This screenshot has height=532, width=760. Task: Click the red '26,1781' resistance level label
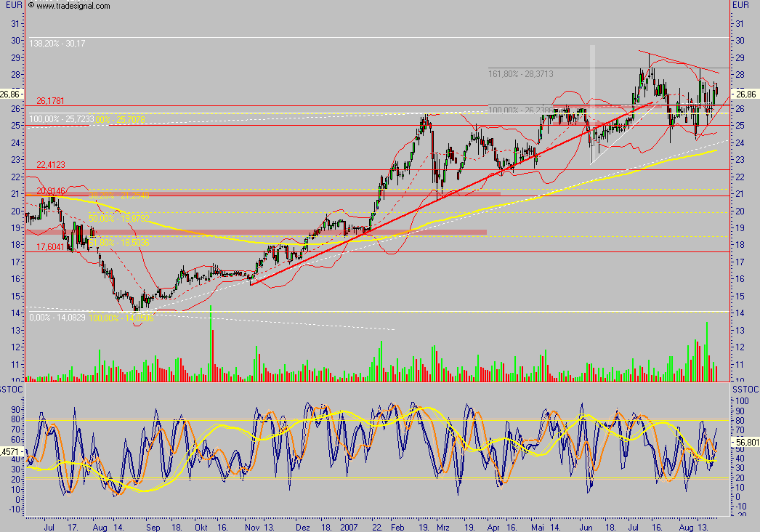tap(50, 101)
